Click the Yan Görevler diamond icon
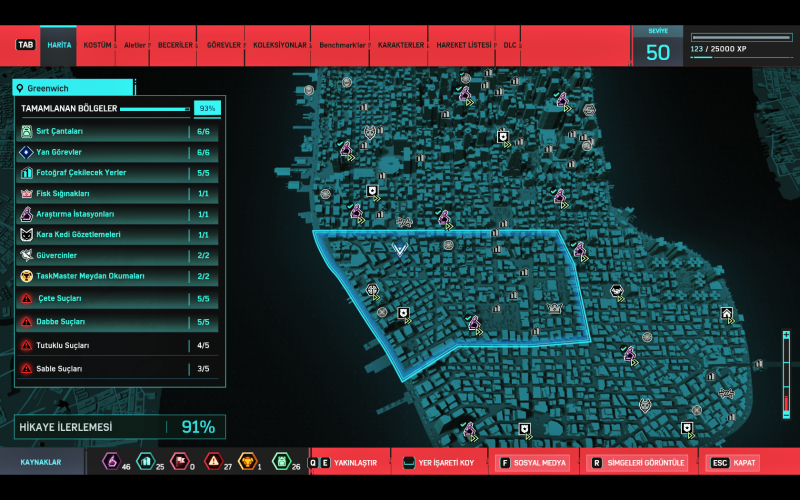Image resolution: width=800 pixels, height=500 pixels. pos(27,152)
